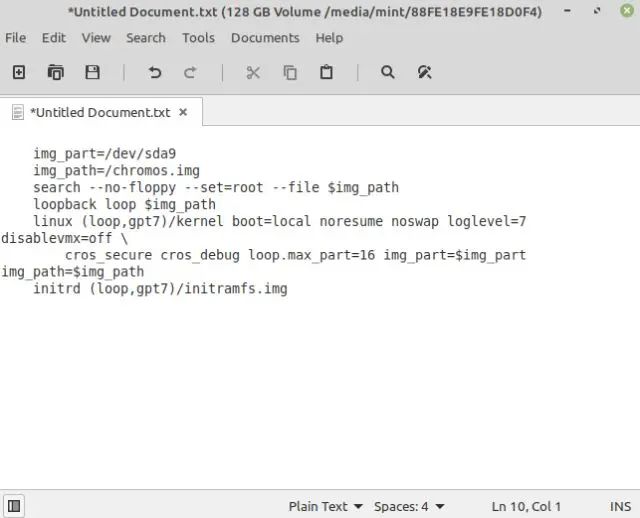Screen dimensions: 640x518
Task: Open the File menu
Action: coord(16,38)
